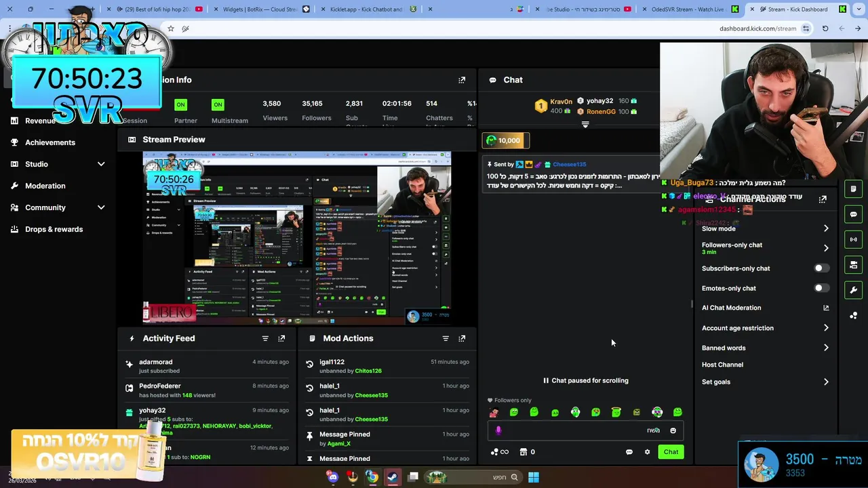Click the chat bubble icon beside settings gear
Screen dimensions: 868x488
click(x=629, y=452)
